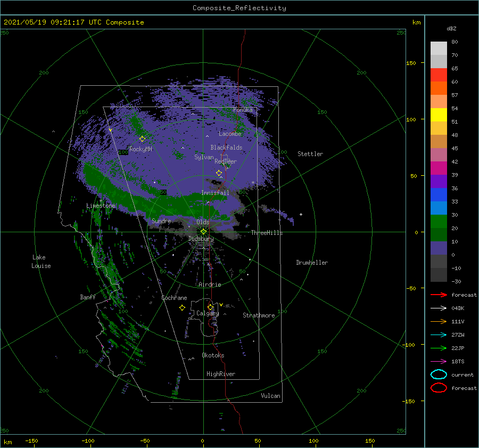Select the Lacombe city label
Viewport: 479px width, 448px height.
[230, 134]
